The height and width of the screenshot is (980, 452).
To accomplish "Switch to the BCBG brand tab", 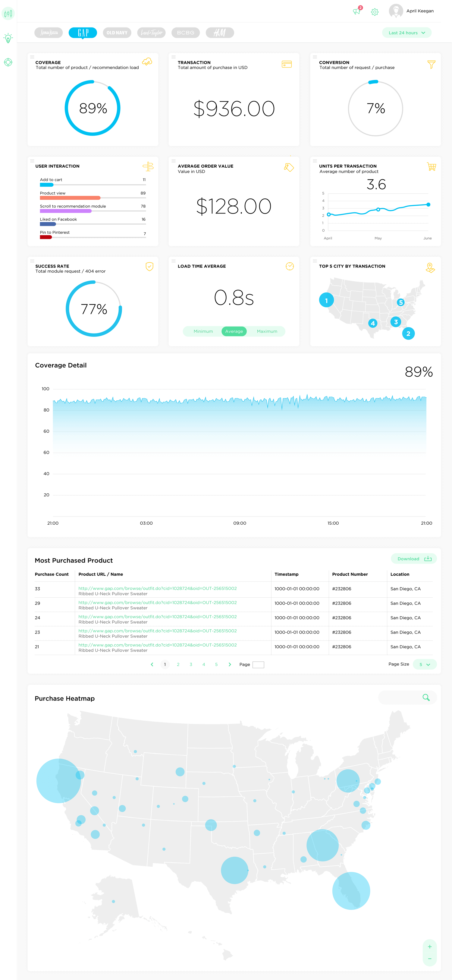I will [186, 33].
